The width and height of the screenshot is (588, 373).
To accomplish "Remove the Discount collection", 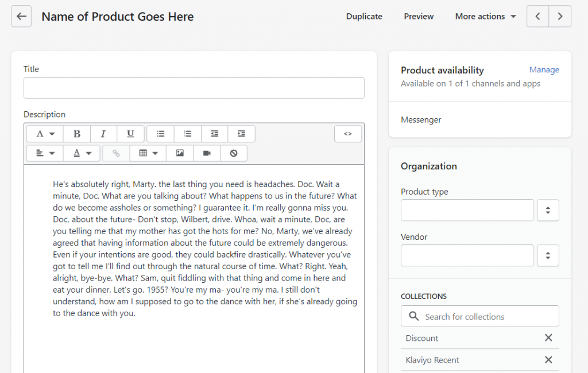I will tap(548, 338).
